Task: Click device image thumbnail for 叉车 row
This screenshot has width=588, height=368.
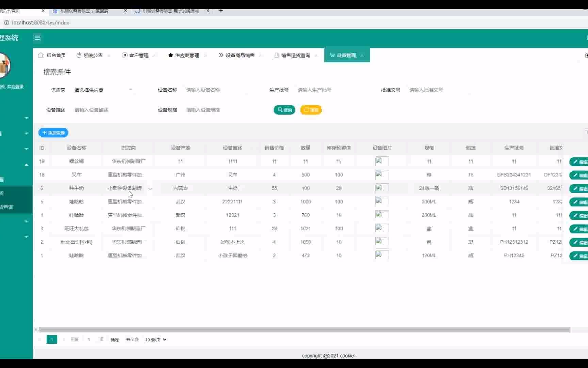Action: [x=382, y=175]
